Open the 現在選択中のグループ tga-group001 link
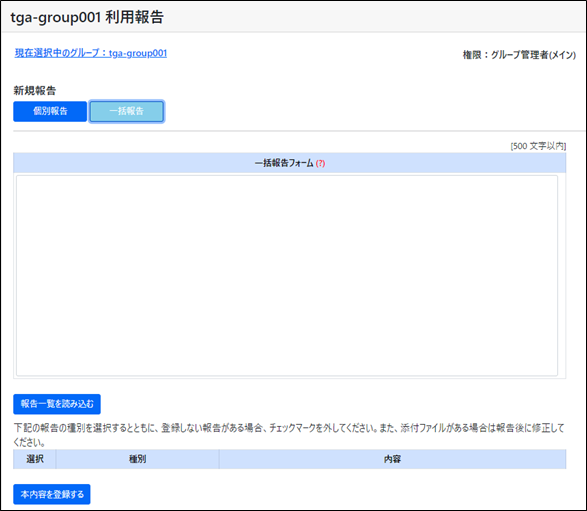The width and height of the screenshot is (587, 511). coord(91,53)
